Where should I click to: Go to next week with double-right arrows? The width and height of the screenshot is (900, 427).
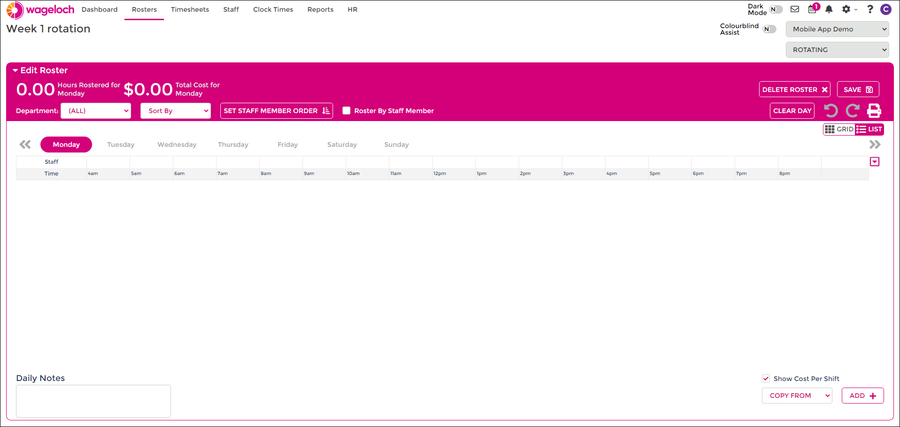875,145
